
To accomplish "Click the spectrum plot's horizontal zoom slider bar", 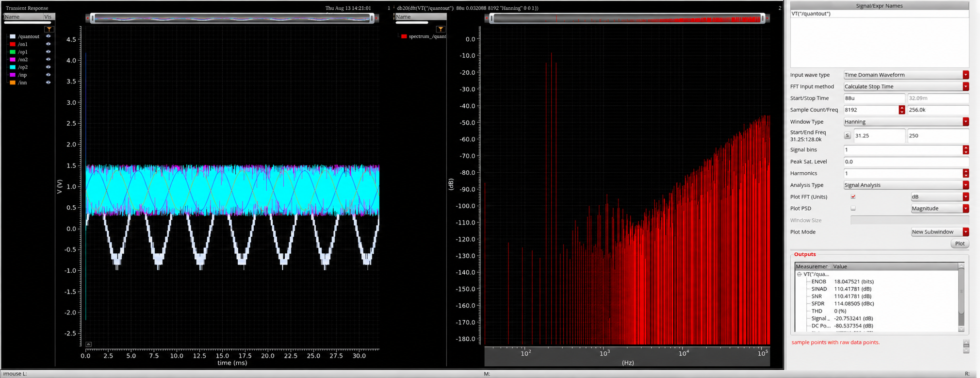I will (x=627, y=18).
